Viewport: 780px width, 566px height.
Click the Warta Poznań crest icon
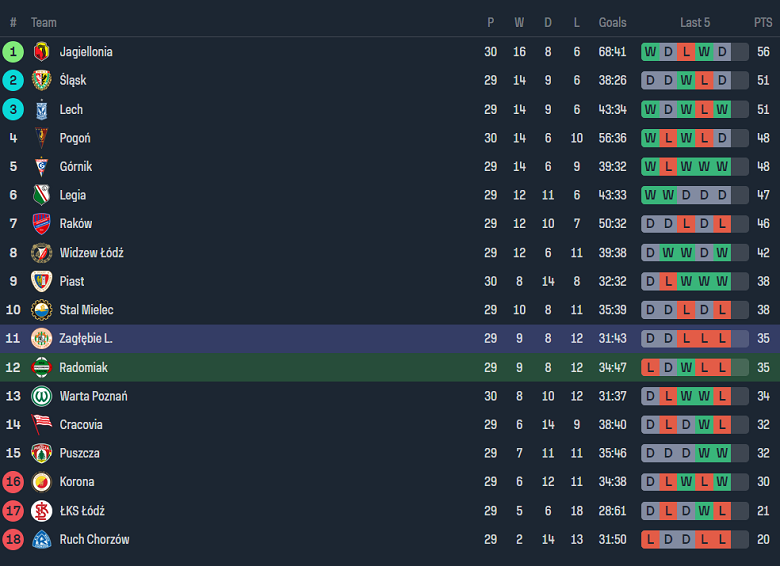coord(41,396)
